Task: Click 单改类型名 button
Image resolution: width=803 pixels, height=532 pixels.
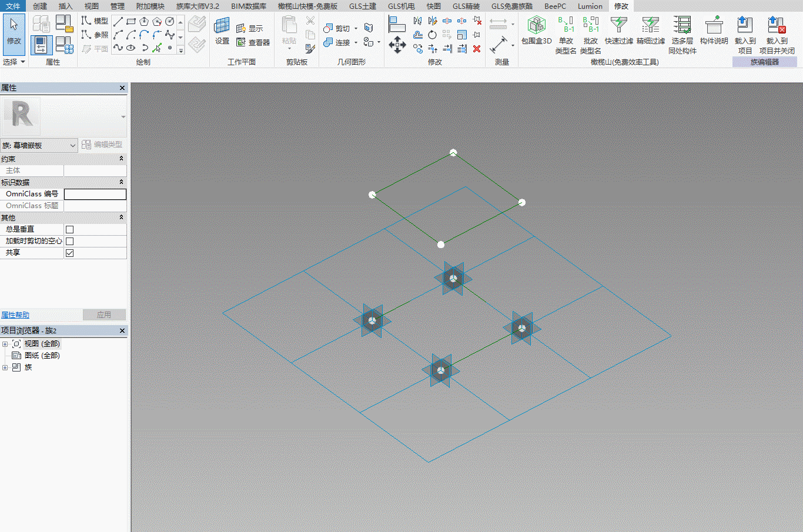Action: (x=566, y=35)
